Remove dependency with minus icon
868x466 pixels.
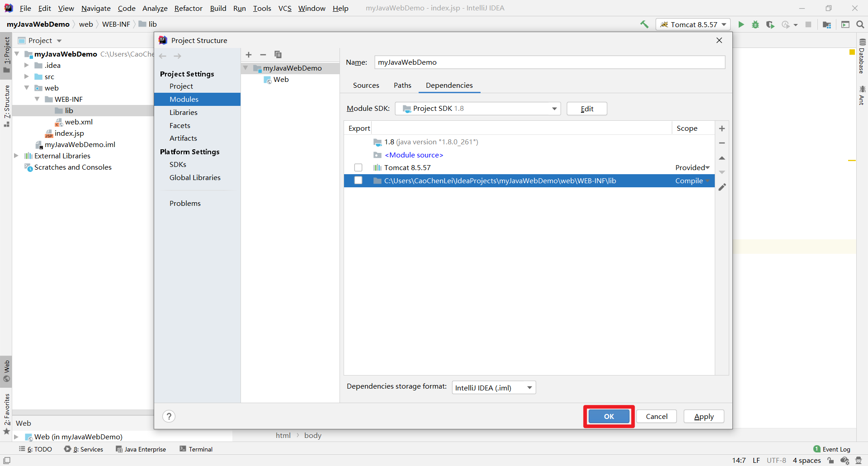pyautogui.click(x=722, y=143)
